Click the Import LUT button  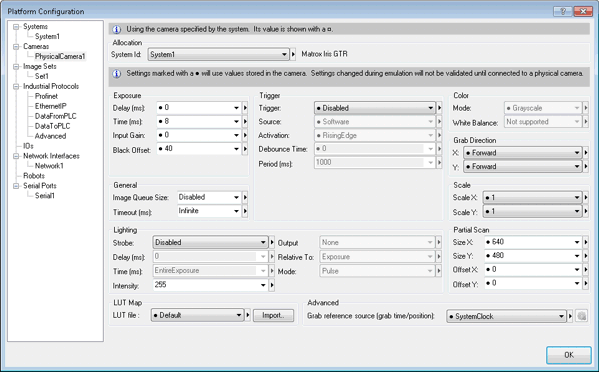(x=274, y=315)
